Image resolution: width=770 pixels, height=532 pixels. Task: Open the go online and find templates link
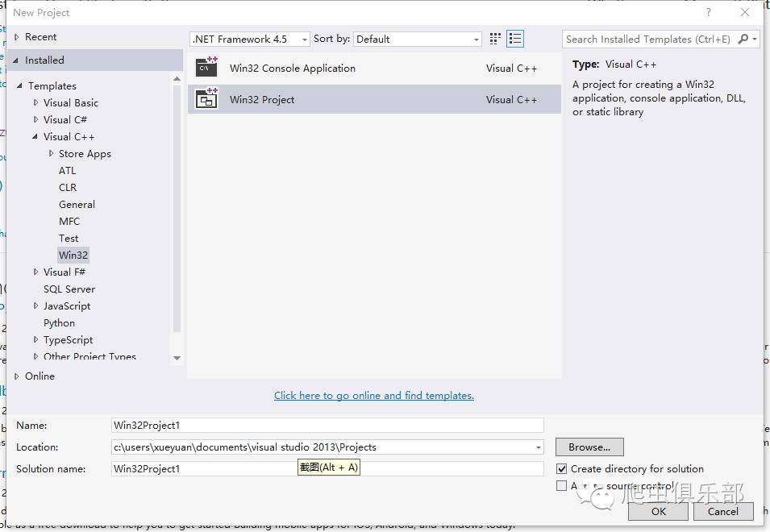tap(373, 396)
